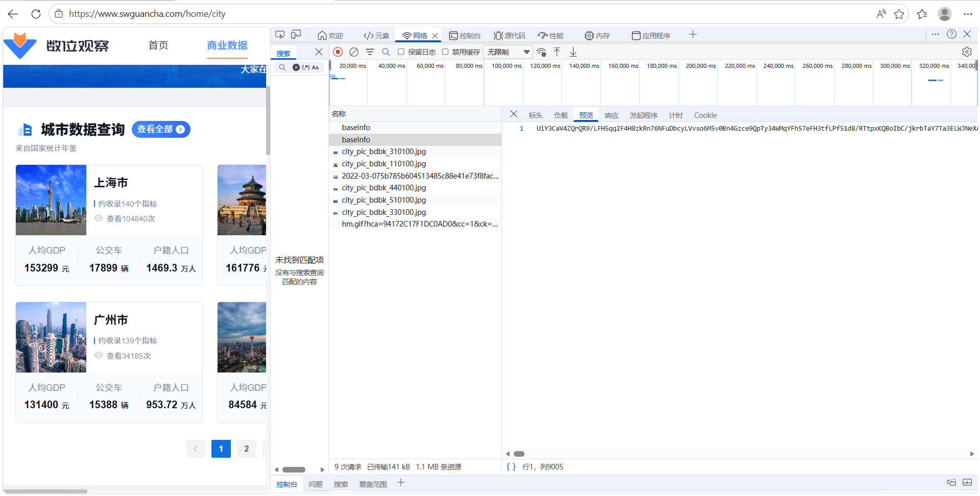Open the 无限制 throttling dropdown
The width and height of the screenshot is (980, 496).
(x=509, y=52)
